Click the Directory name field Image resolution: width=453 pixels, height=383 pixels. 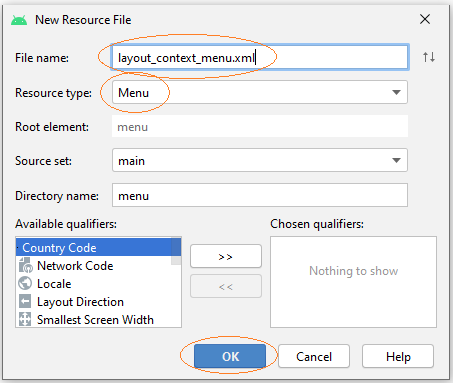click(x=260, y=195)
